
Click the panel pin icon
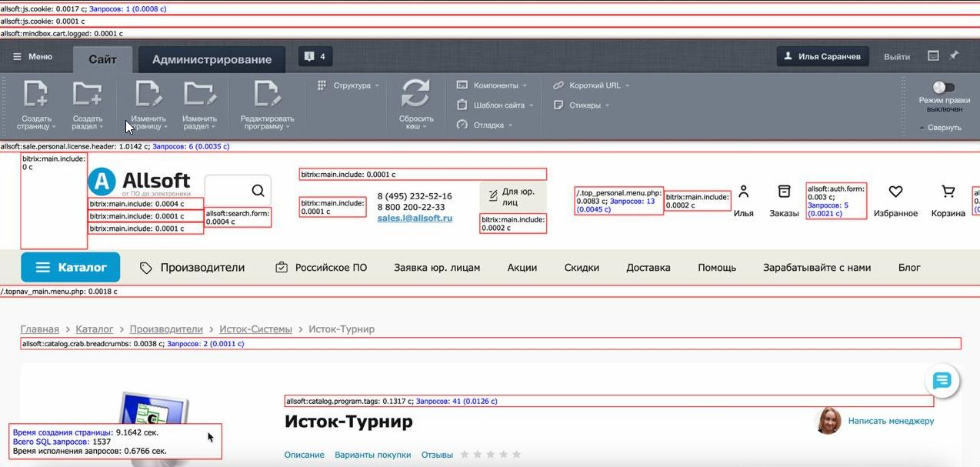(954, 55)
